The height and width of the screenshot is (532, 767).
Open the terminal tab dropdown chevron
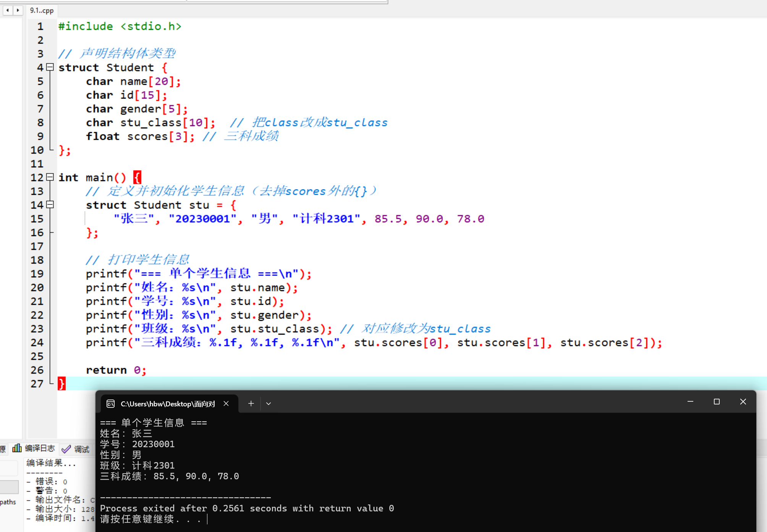click(269, 403)
